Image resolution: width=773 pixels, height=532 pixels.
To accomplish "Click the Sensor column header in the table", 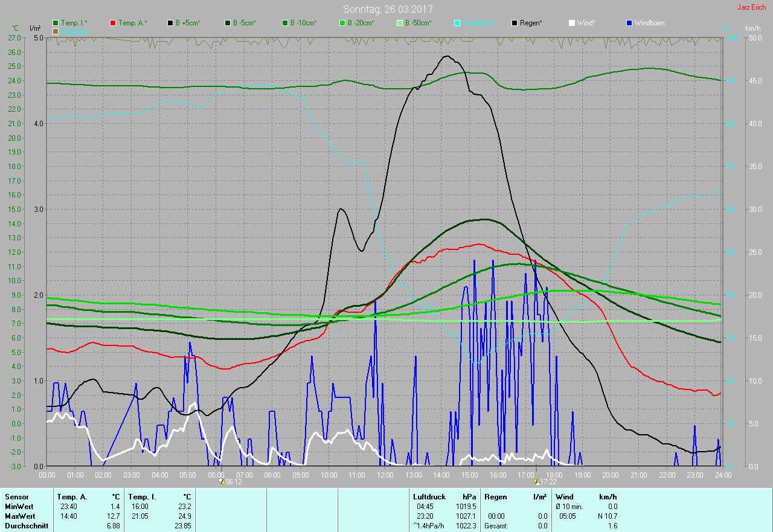I will tap(17, 497).
